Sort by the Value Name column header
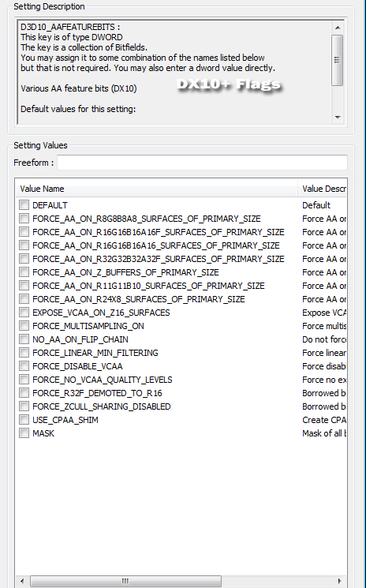 (157, 189)
